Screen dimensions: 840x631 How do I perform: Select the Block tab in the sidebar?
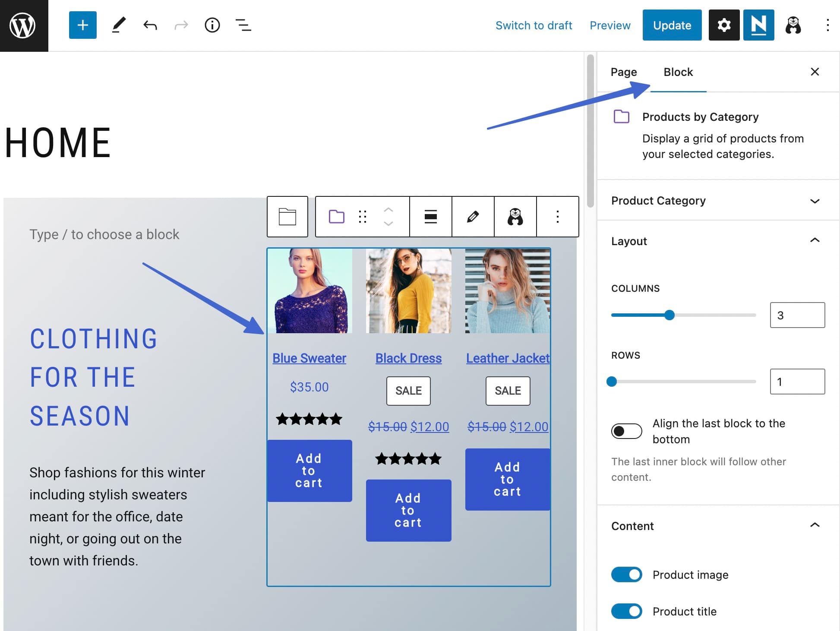[678, 72]
